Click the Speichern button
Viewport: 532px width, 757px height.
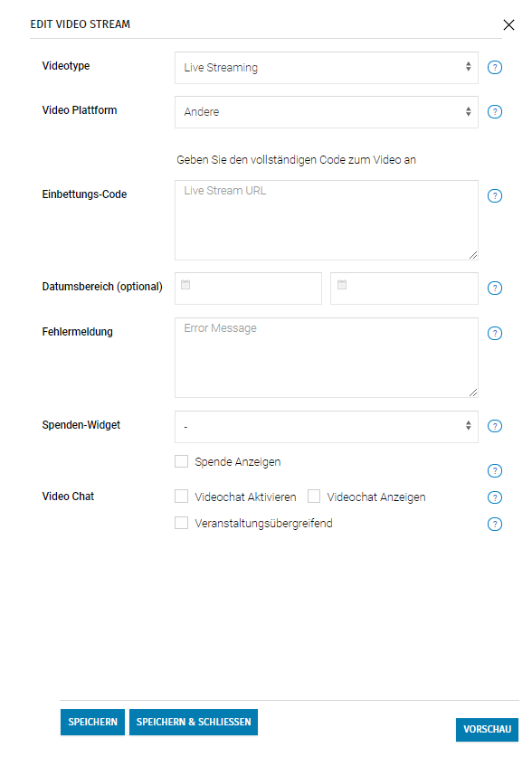click(92, 723)
